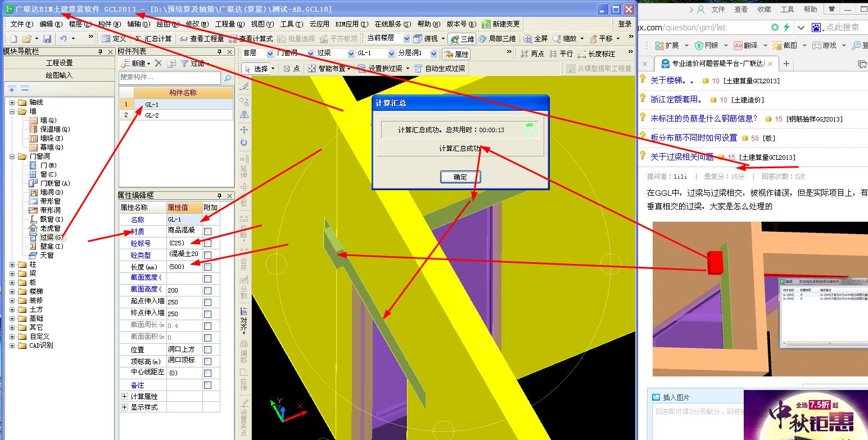Open the 首层 floor dropdown
The width and height of the screenshot is (868, 440).
pyautogui.click(x=270, y=53)
